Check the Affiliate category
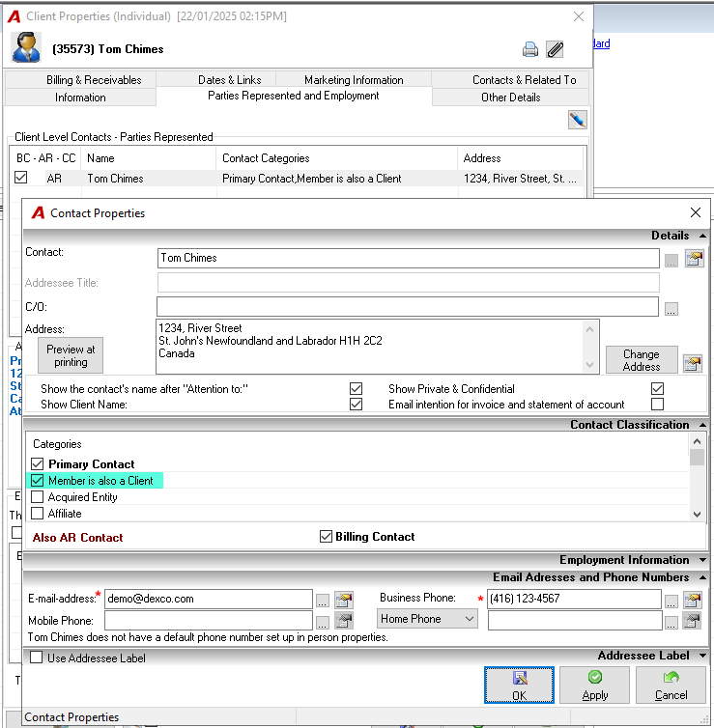The width and height of the screenshot is (714, 728). (37, 513)
